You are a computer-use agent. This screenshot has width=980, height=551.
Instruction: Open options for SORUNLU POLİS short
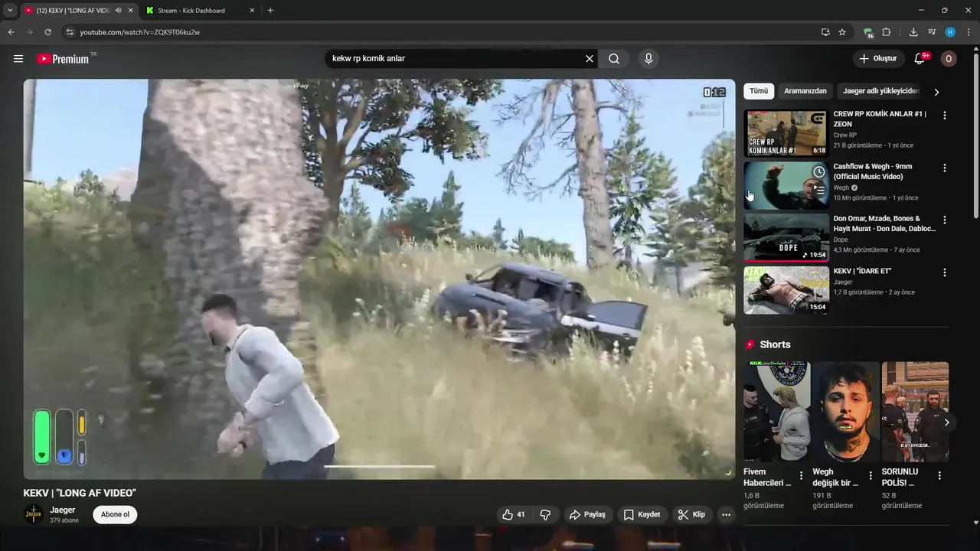(939, 476)
